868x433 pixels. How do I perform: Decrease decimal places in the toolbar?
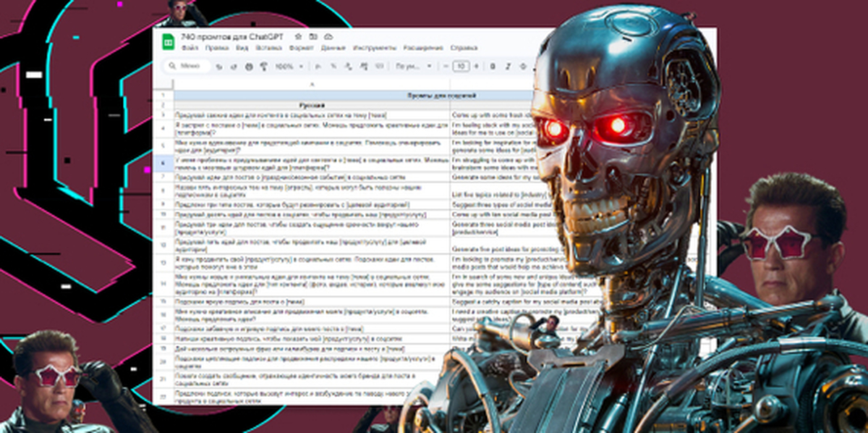tap(349, 66)
